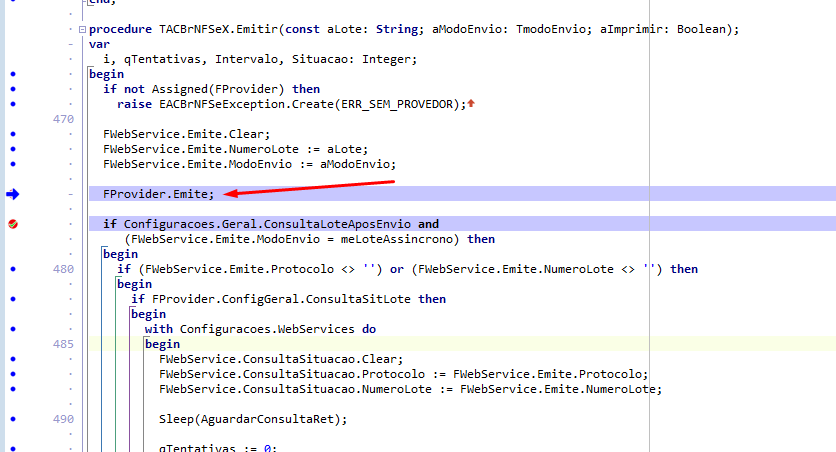Click 'aModoEnvio;' in ModoEnvio assignment
This screenshot has height=452, width=836.
coord(358,164)
